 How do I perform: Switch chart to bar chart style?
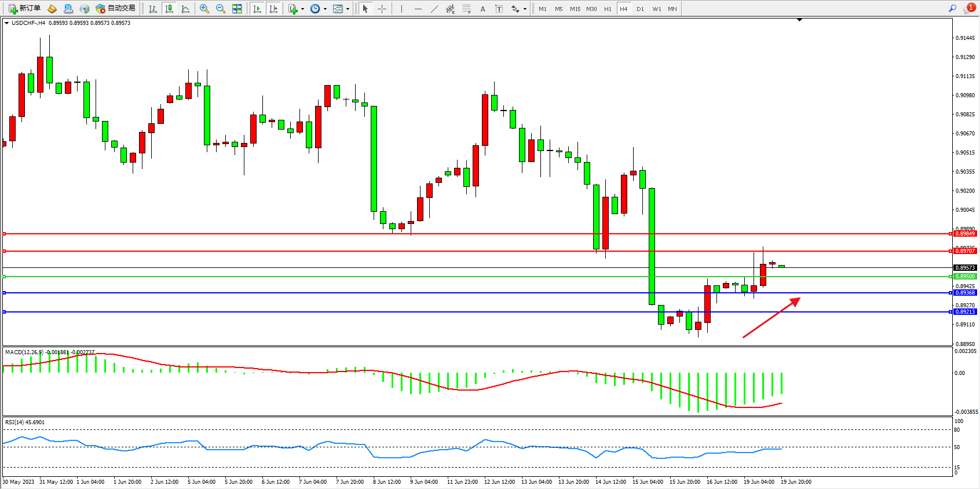(153, 9)
